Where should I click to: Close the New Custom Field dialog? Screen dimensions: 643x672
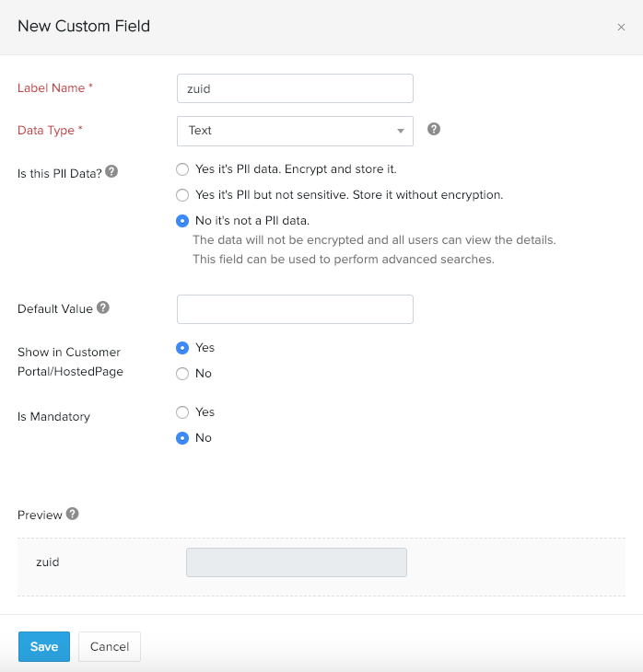(x=621, y=28)
